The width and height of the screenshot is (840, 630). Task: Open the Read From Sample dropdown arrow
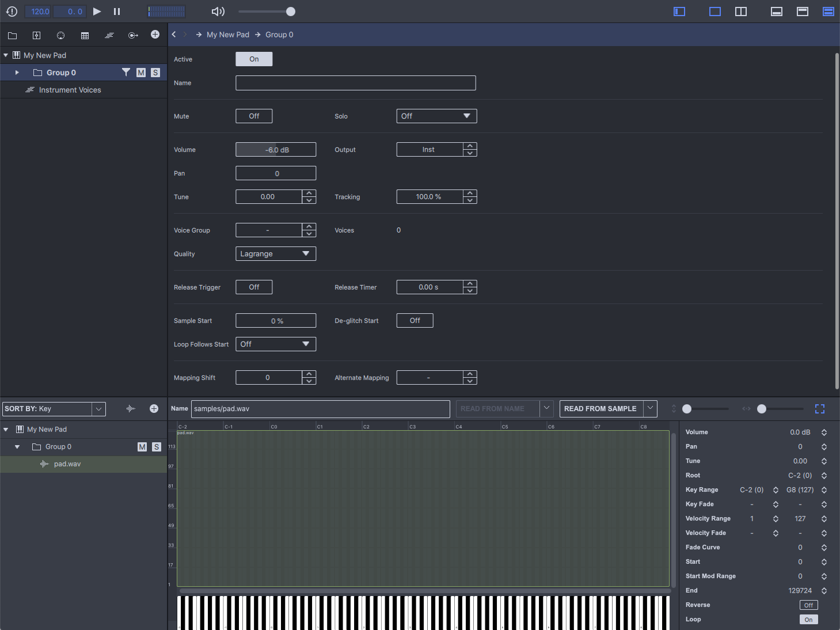(650, 409)
